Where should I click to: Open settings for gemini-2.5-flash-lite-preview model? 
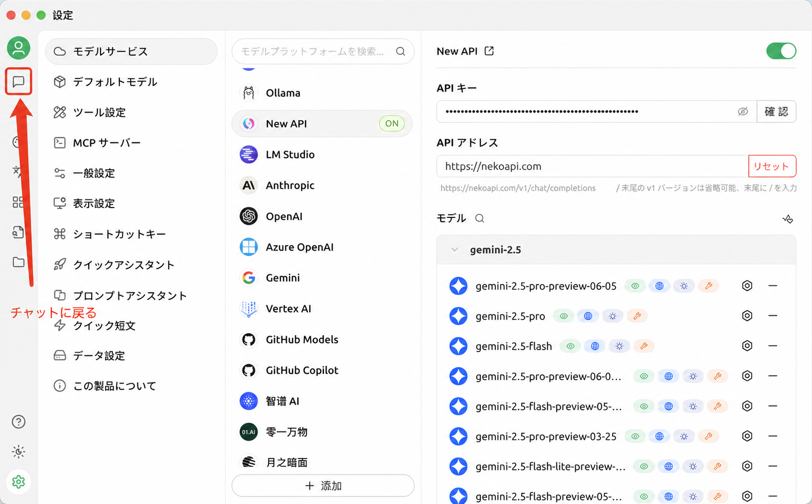tap(747, 466)
